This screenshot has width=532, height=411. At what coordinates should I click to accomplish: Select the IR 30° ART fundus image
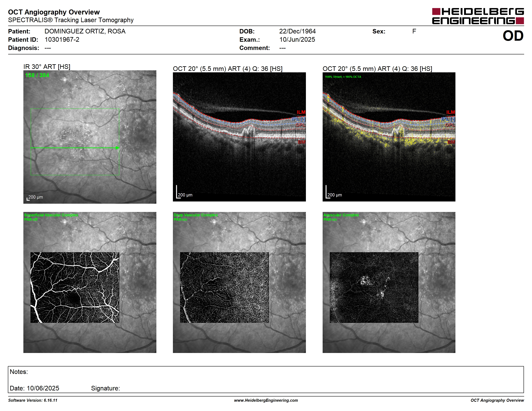point(90,137)
